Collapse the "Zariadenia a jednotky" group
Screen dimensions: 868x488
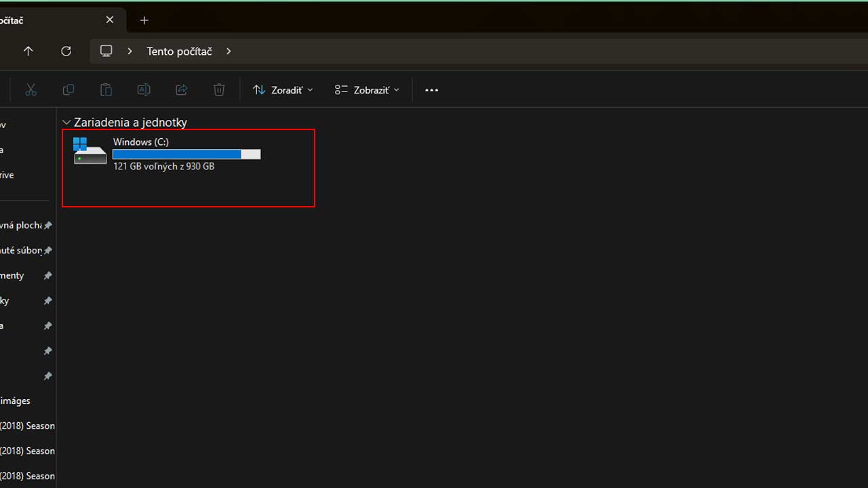[66, 123]
